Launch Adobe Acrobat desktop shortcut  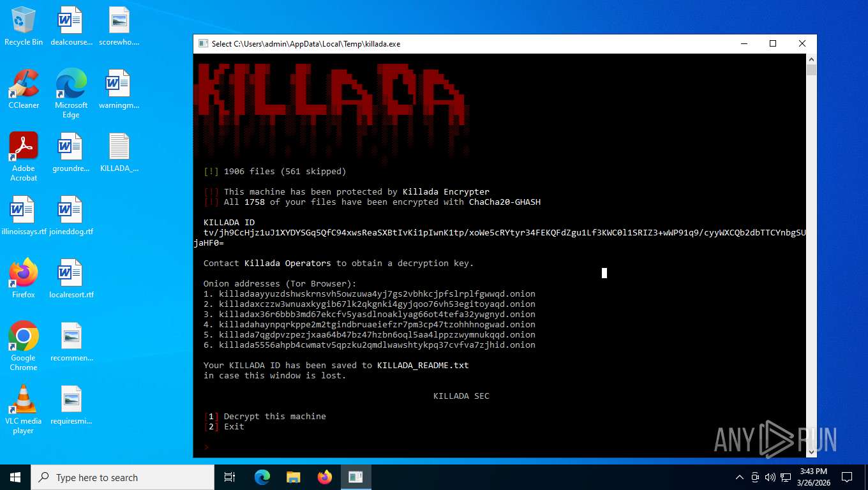point(24,157)
